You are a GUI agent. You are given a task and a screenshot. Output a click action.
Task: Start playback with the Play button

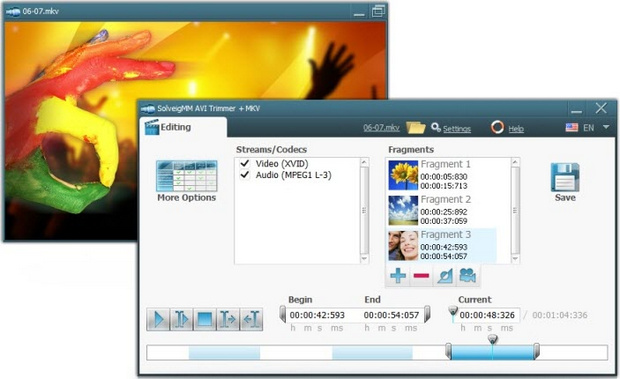(x=158, y=319)
